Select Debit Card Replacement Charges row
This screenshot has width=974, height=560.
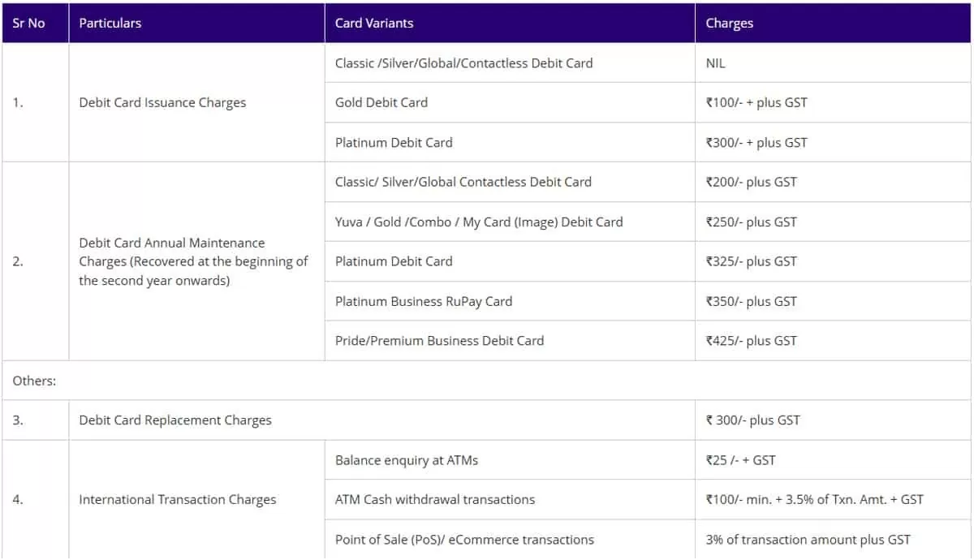pyautogui.click(x=175, y=420)
